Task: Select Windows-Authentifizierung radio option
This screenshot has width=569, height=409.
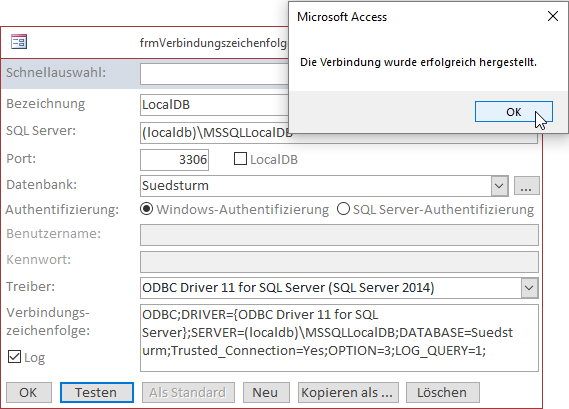Action: 147,209
